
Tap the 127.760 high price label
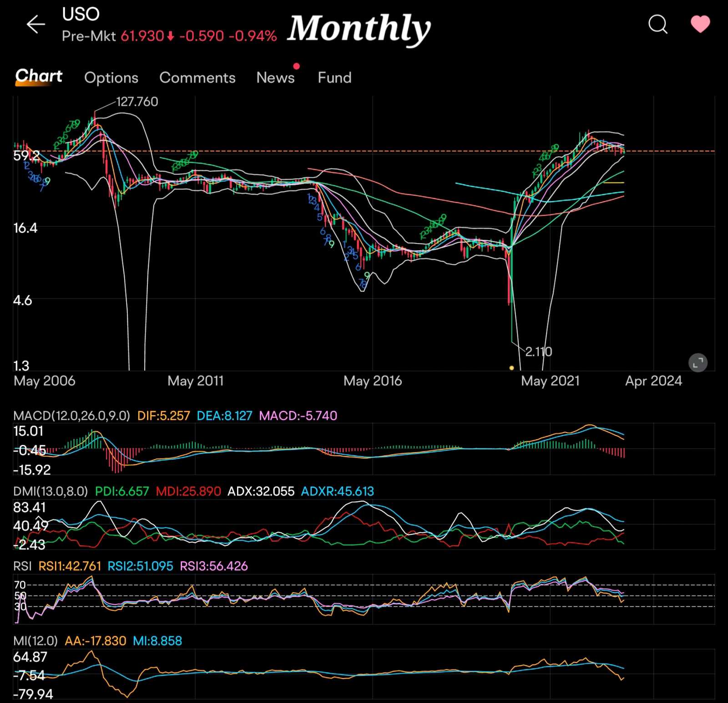pos(137,102)
